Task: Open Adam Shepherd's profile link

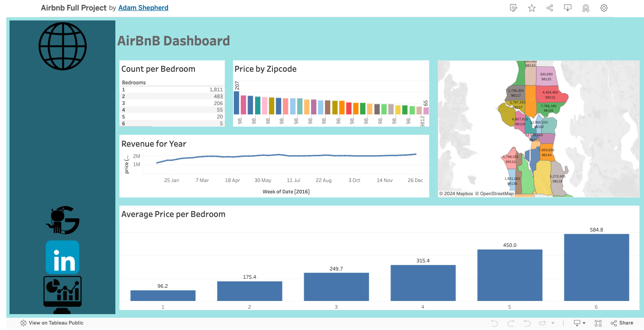Action: tap(143, 8)
